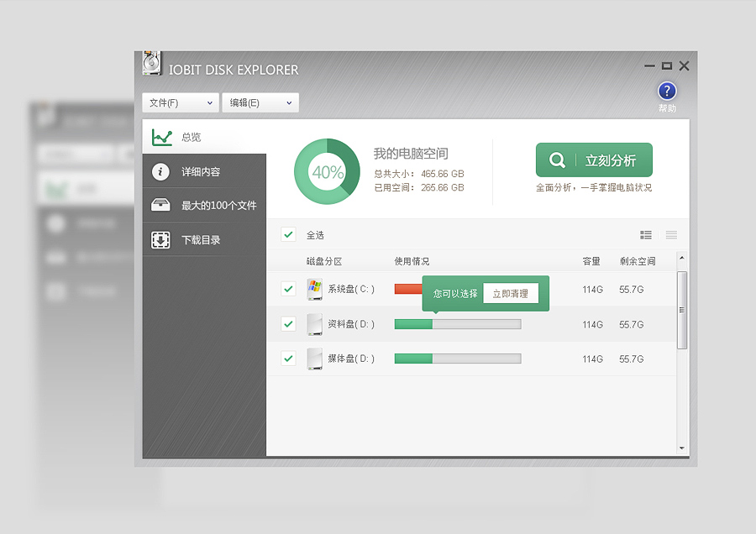Click the 114G capacity in the 媒体盘 row
This screenshot has height=534, width=756.
592,359
